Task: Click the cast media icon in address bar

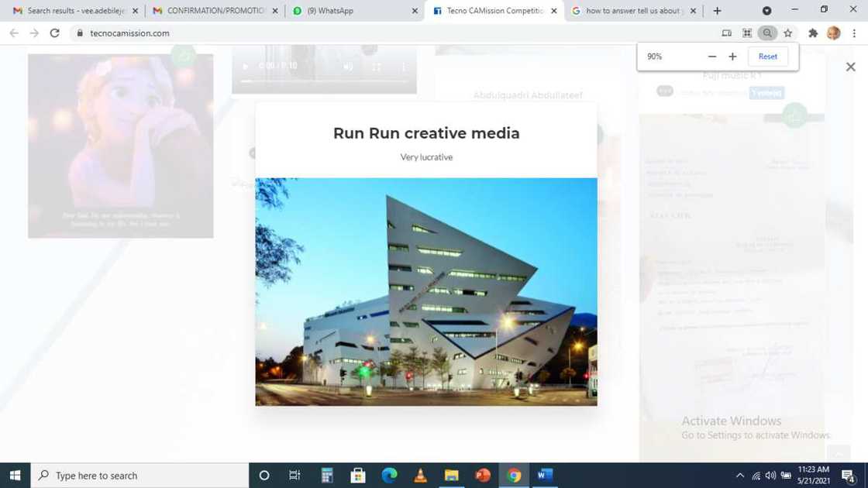Action: click(726, 33)
